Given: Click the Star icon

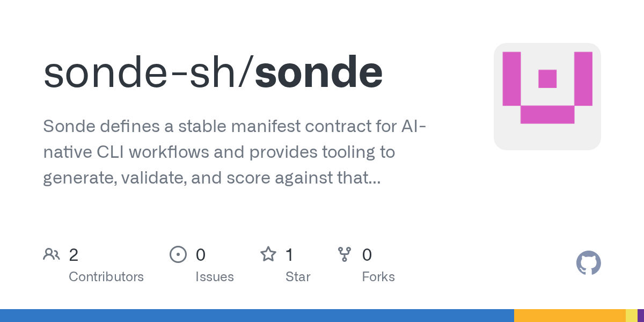Looking at the screenshot, I should click(x=268, y=254).
